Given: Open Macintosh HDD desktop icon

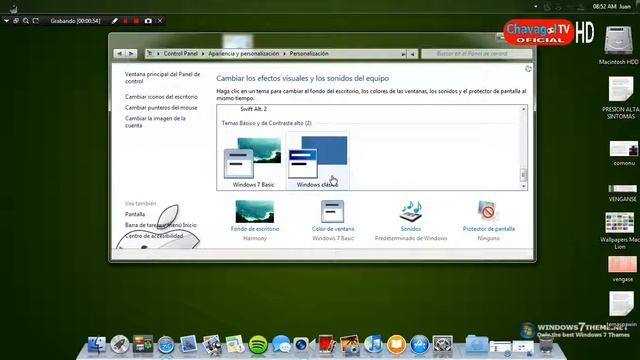Looking at the screenshot, I should (x=618, y=45).
